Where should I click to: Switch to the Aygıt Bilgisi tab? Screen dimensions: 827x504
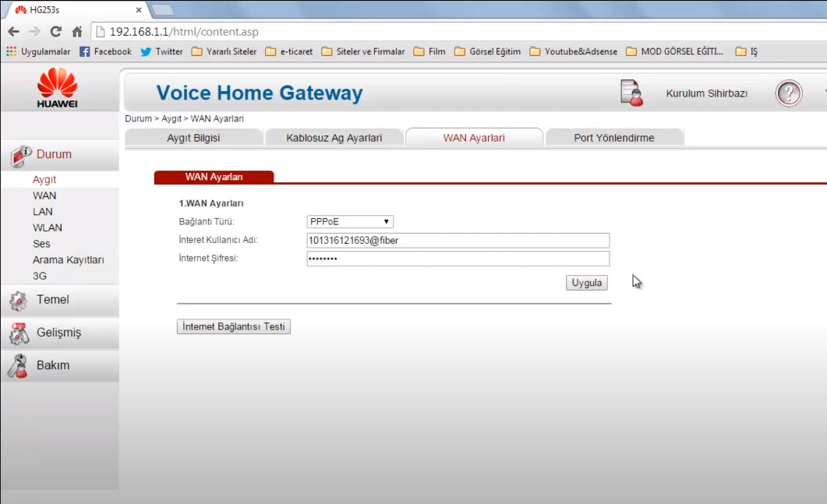193,138
